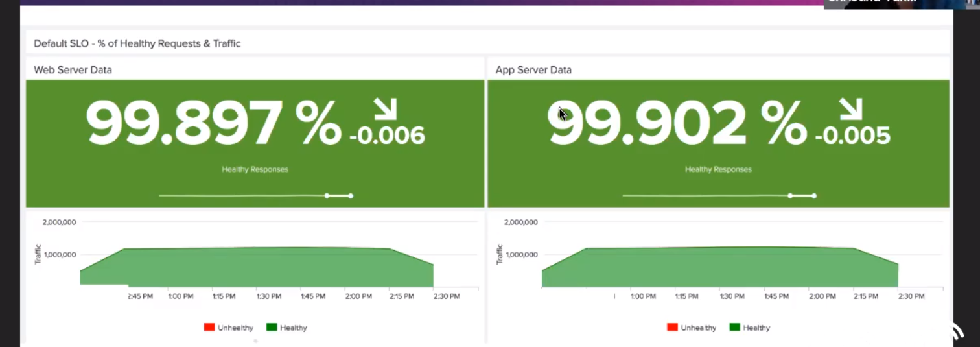Screen dimensions: 980x347
Task: Select the presenter video thumbnail at top right
Action: (901, 4)
